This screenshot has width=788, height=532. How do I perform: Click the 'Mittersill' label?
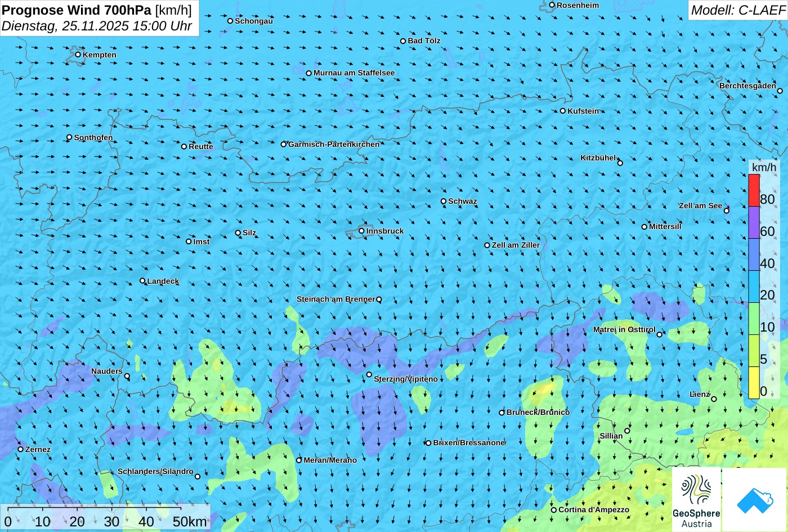pos(665,226)
